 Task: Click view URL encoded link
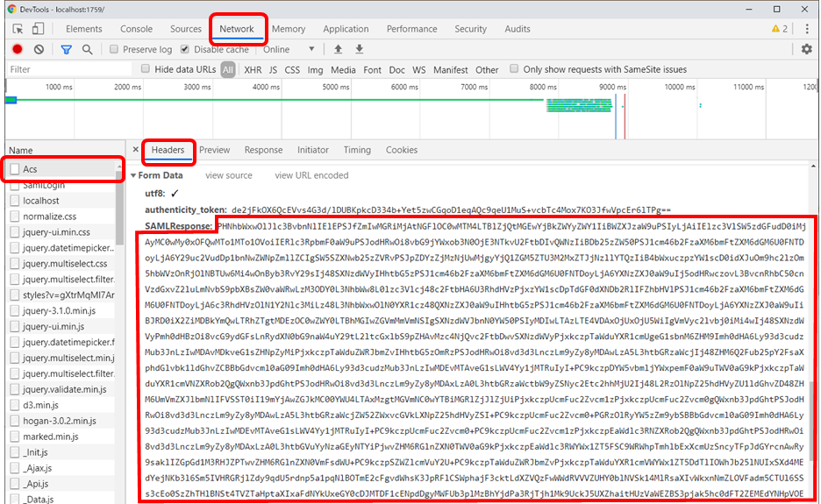point(311,175)
